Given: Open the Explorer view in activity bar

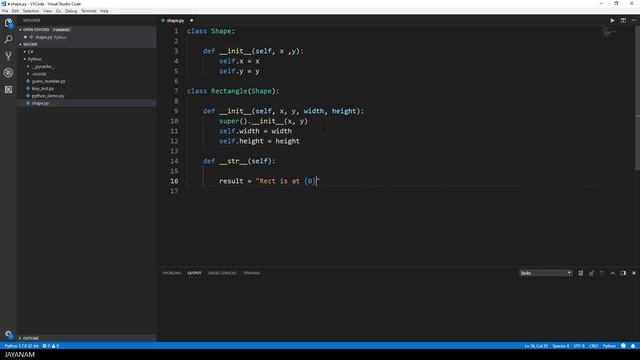Looking at the screenshot, I should [8, 23].
